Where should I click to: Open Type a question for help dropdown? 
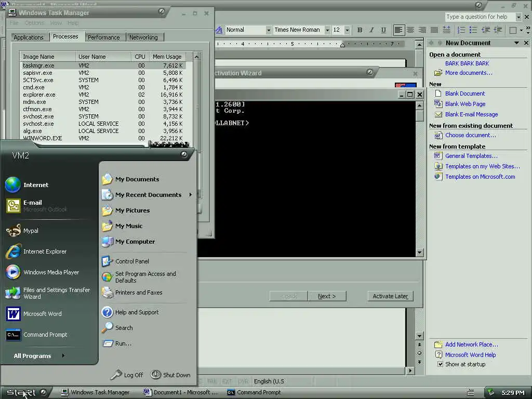[x=518, y=17]
